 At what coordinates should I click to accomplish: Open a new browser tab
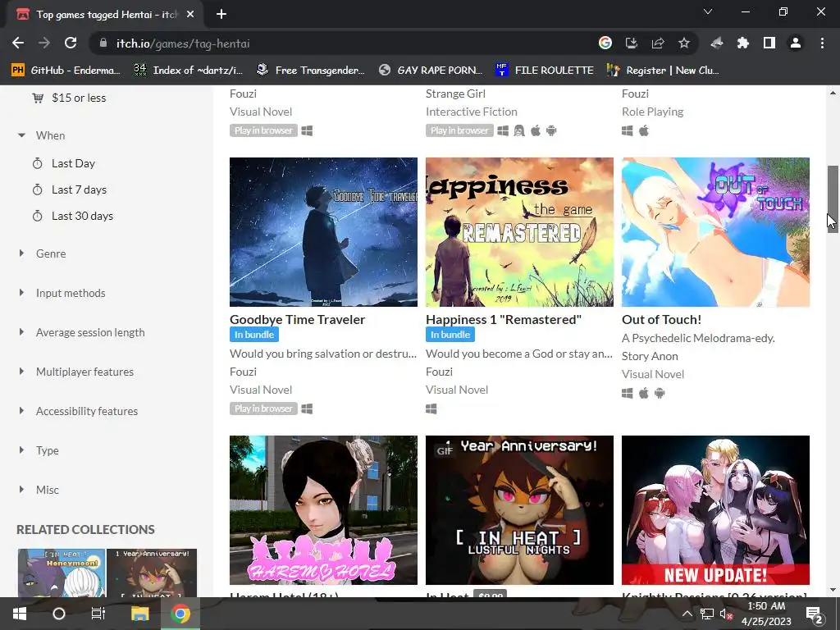click(221, 15)
